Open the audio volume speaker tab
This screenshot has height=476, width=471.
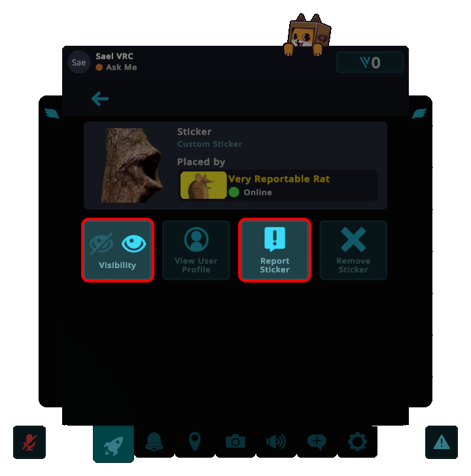(276, 442)
